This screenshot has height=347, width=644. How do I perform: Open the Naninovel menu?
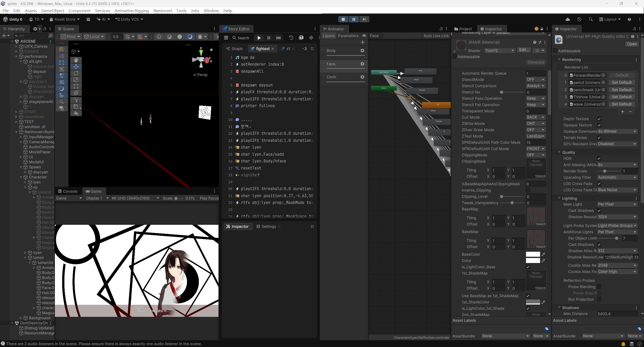point(163,11)
